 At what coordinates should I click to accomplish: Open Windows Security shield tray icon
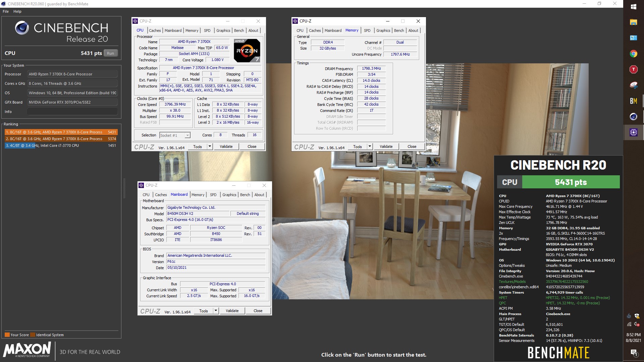point(637,316)
